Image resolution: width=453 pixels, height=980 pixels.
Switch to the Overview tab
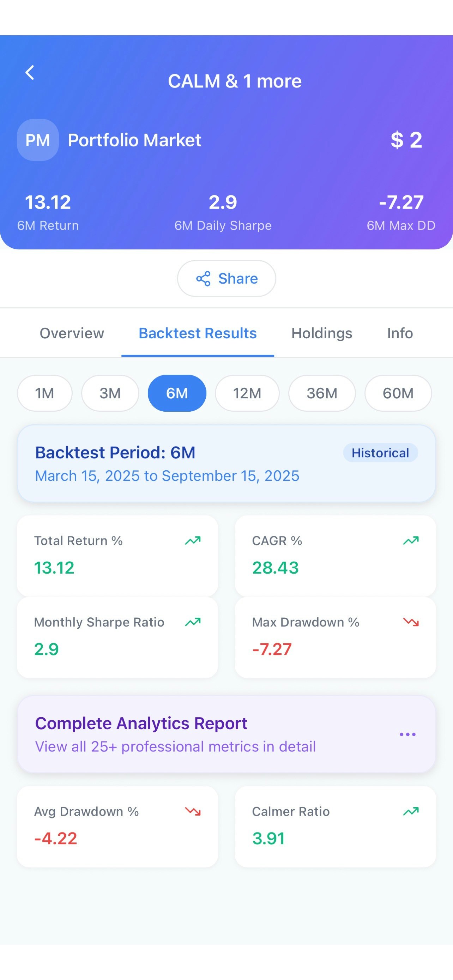point(72,333)
